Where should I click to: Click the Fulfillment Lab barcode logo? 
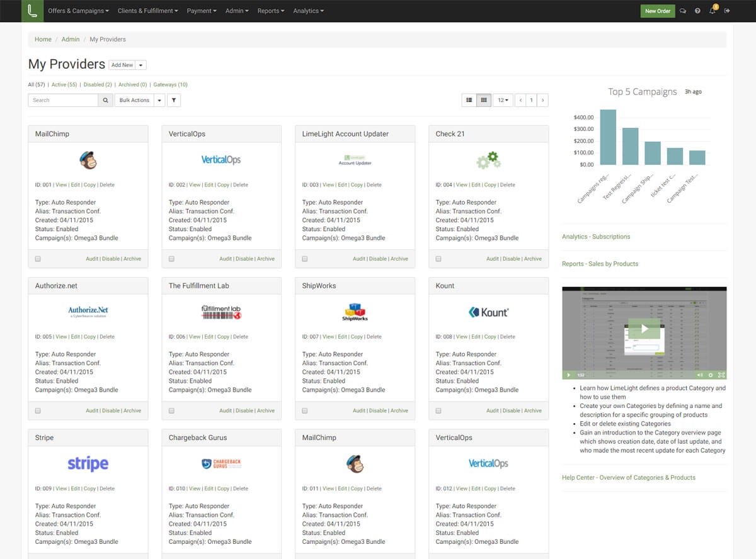point(221,312)
